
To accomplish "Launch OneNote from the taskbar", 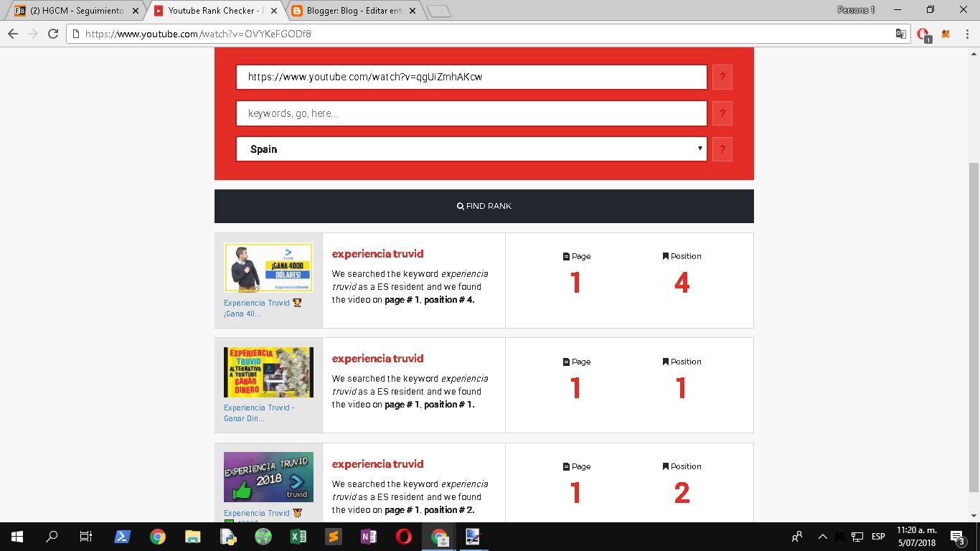I will [x=368, y=537].
